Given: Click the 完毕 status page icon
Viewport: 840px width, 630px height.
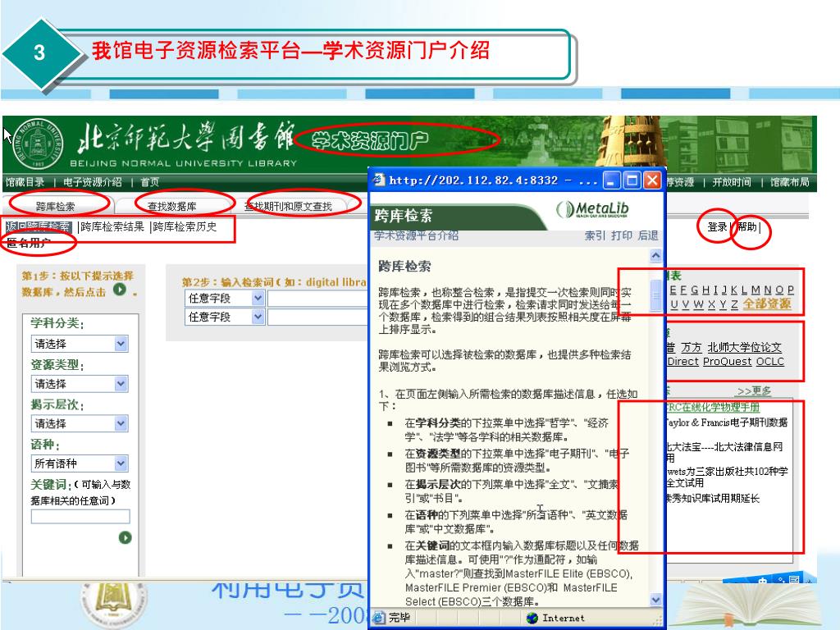Looking at the screenshot, I should [x=379, y=618].
